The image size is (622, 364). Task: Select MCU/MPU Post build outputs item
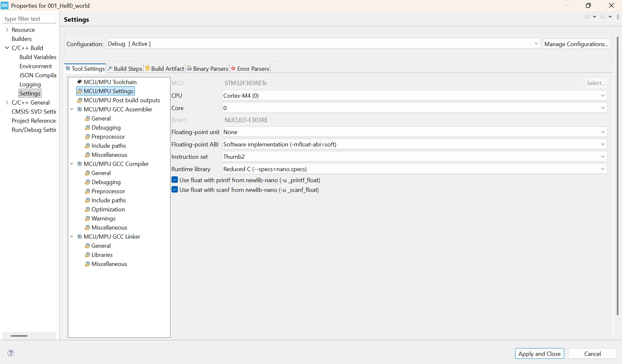point(122,100)
